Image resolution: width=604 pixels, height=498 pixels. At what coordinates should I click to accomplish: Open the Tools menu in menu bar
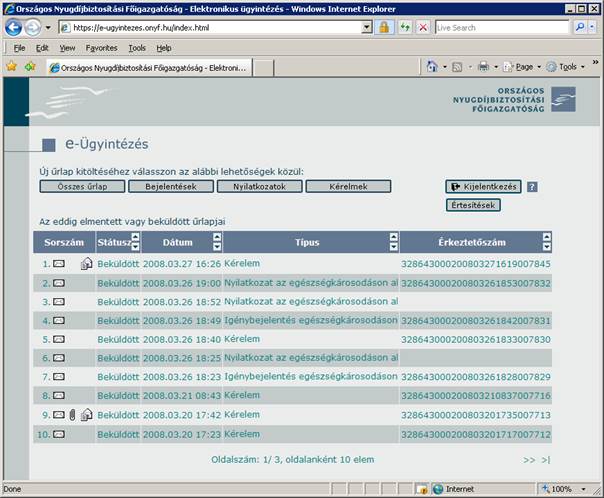pyautogui.click(x=137, y=47)
